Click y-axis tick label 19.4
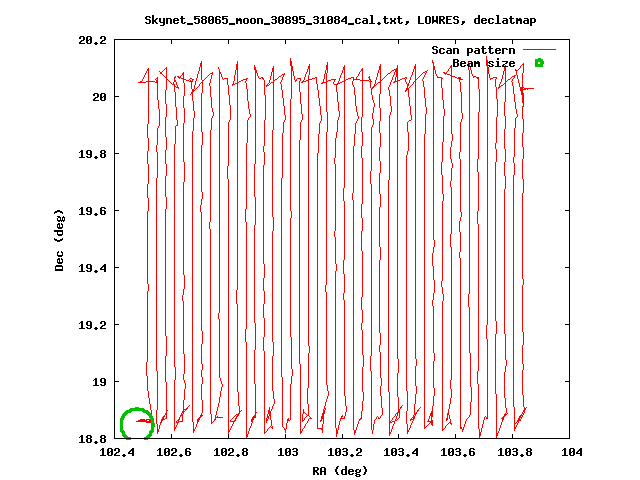The image size is (640, 480). [x=92, y=268]
